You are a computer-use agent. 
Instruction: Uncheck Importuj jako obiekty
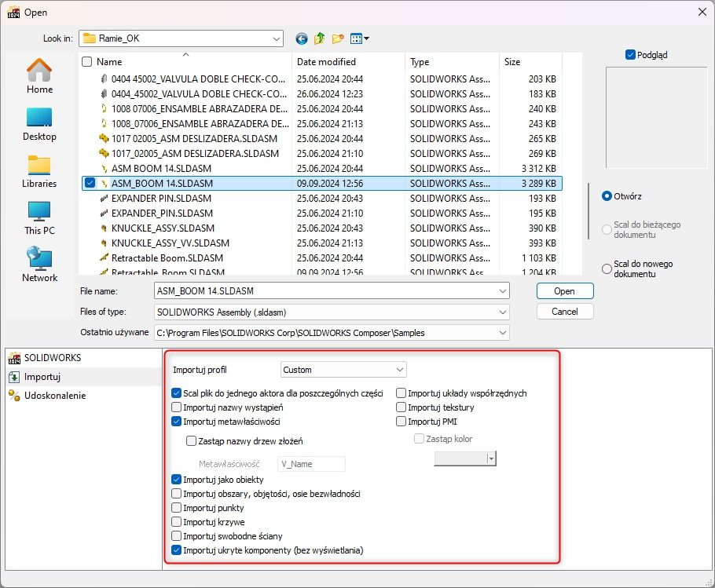point(177,479)
